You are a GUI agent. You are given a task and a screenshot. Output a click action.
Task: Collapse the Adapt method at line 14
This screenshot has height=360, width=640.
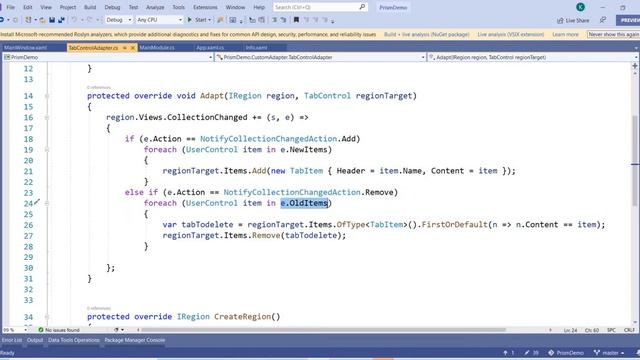coord(47,96)
